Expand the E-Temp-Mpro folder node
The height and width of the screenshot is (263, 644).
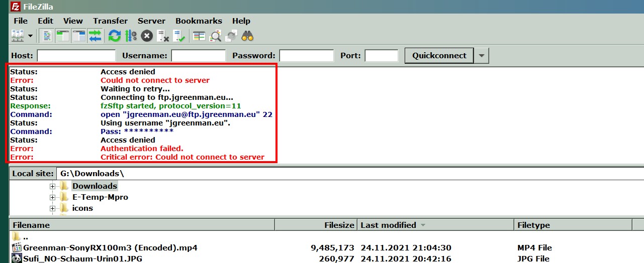click(x=52, y=197)
